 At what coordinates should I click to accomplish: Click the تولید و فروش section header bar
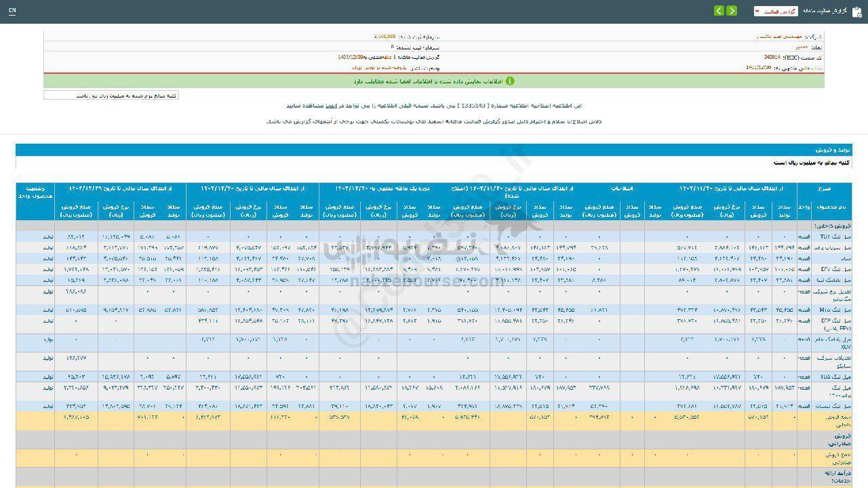[x=433, y=150]
